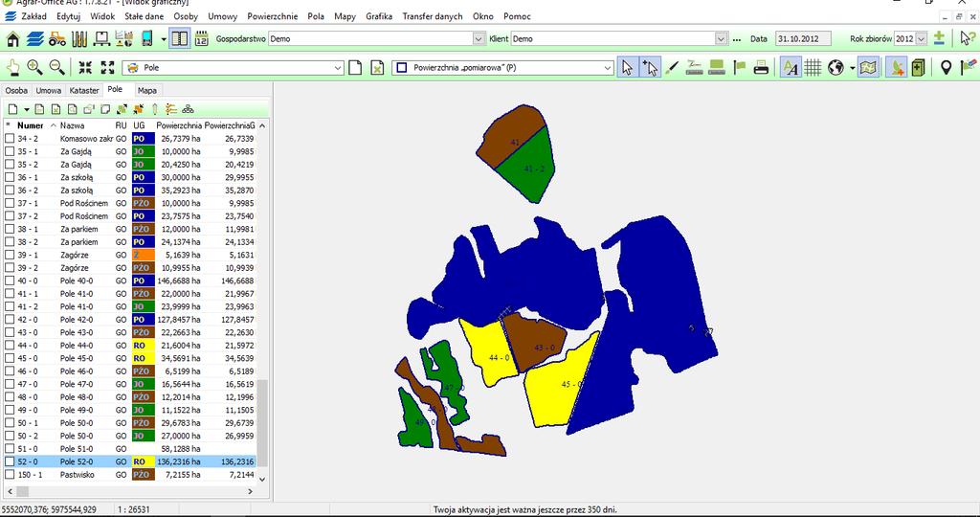This screenshot has height=517, width=980.
Task: Tick the checkbox for Pole 47-0
Action: click(10, 384)
